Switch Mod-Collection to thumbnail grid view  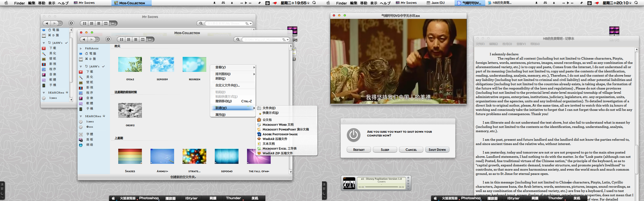click(122, 39)
